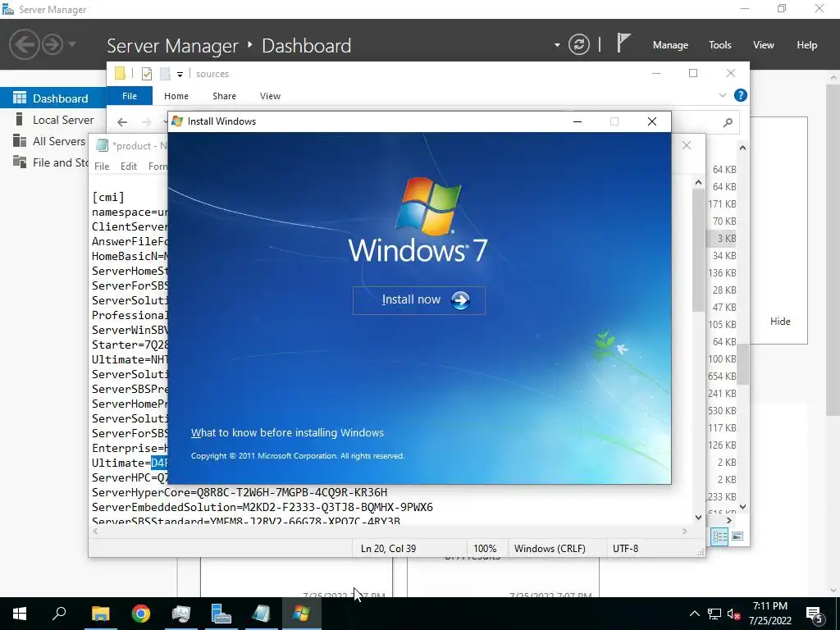This screenshot has width=840, height=630.
Task: Click Explorer file list scroll up arrow
Action: point(742,148)
